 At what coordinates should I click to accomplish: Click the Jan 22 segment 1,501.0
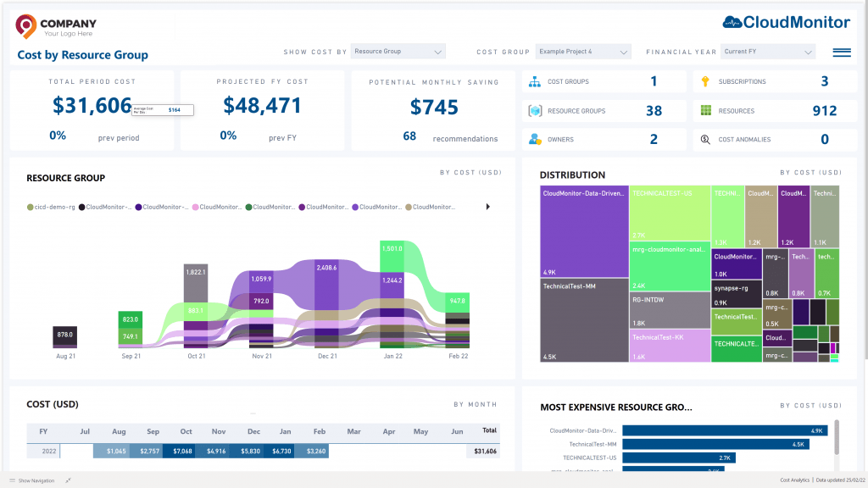[392, 256]
